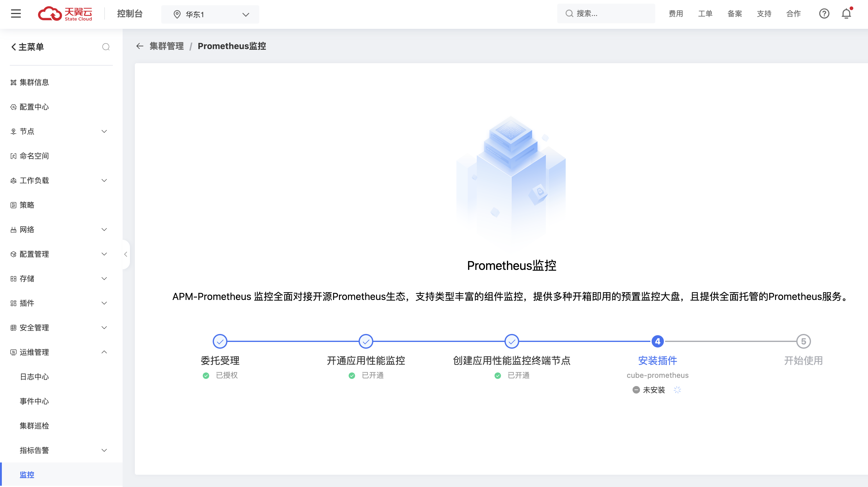Viewport: 868px width, 487px height.
Task: Open 集群信息 menu item
Action: pyautogui.click(x=34, y=82)
